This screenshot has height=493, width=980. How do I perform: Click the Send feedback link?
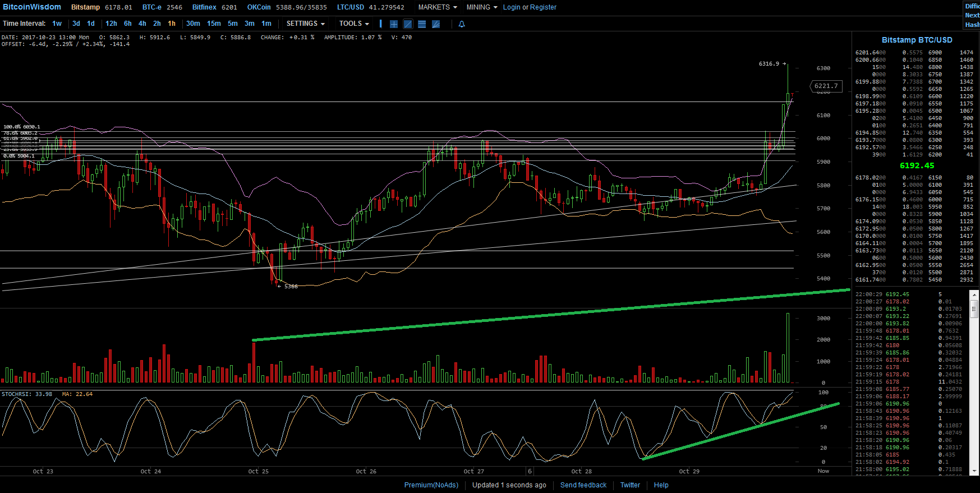(583, 485)
